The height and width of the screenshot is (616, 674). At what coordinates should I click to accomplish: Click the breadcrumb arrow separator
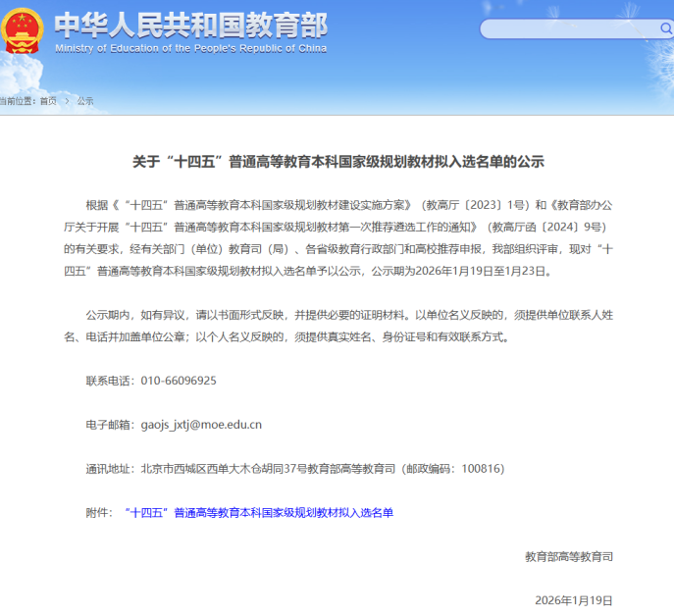point(67,101)
